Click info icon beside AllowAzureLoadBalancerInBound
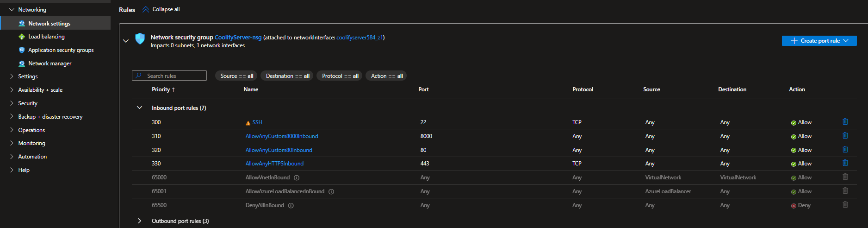 point(331,192)
